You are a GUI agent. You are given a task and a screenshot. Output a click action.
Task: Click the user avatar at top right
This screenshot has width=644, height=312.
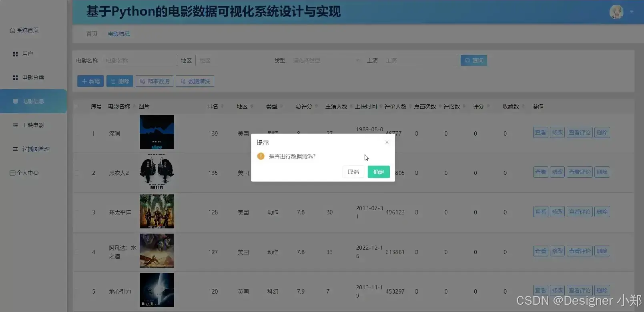click(x=616, y=12)
